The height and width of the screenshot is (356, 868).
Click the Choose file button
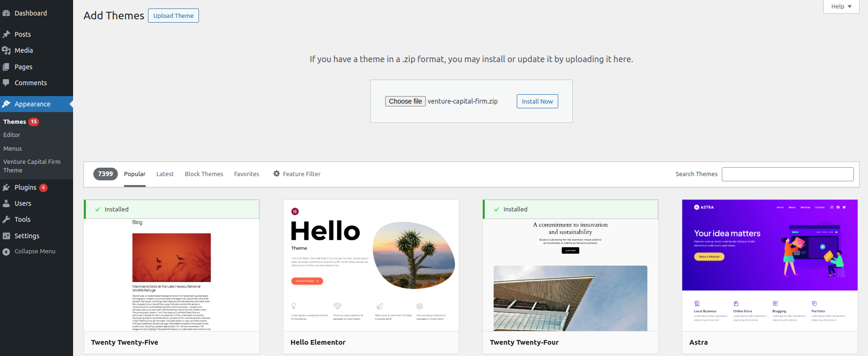(405, 101)
